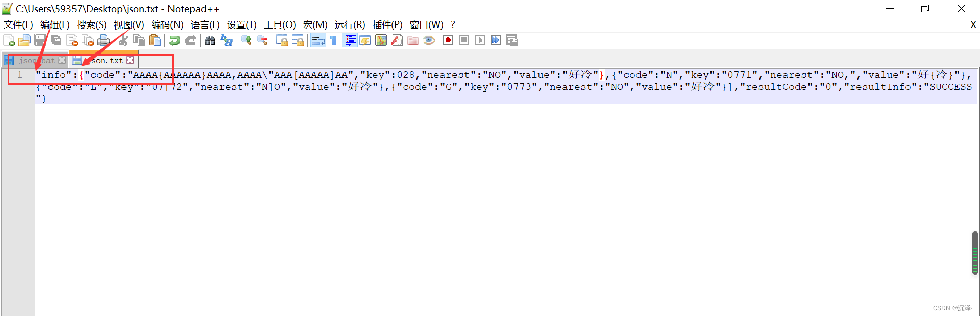Save the current file using Save icon
Image resolution: width=980 pixels, height=316 pixels.
coord(40,40)
